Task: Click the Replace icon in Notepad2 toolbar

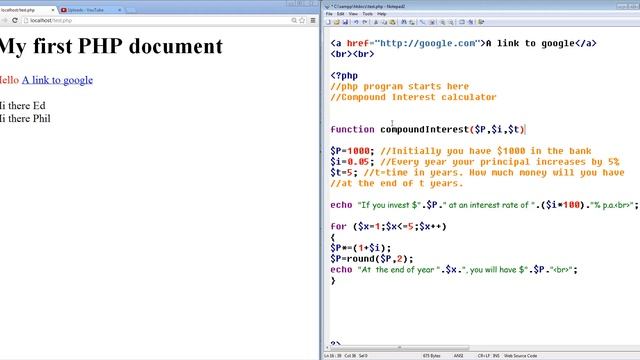Action: [412, 22]
